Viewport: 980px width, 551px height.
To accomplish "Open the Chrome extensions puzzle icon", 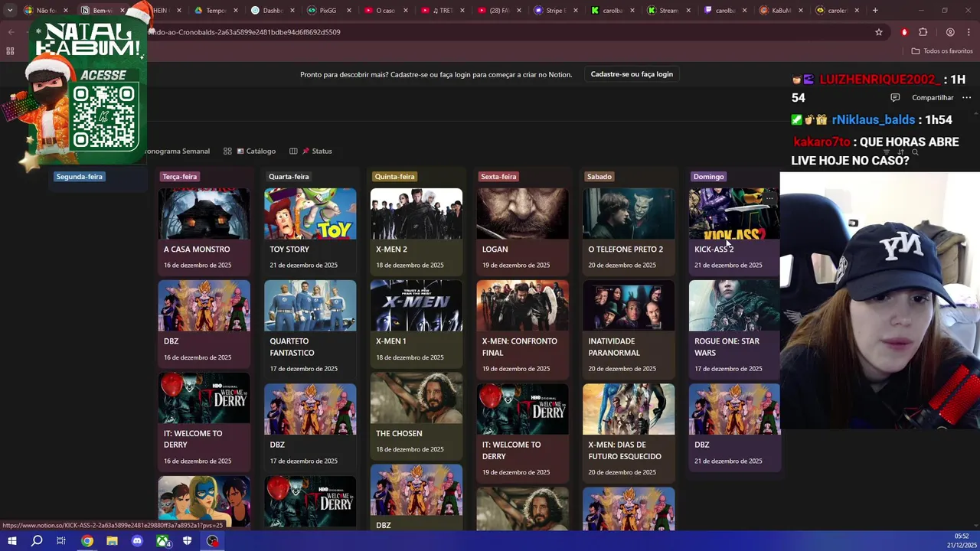I will pyautogui.click(x=923, y=32).
